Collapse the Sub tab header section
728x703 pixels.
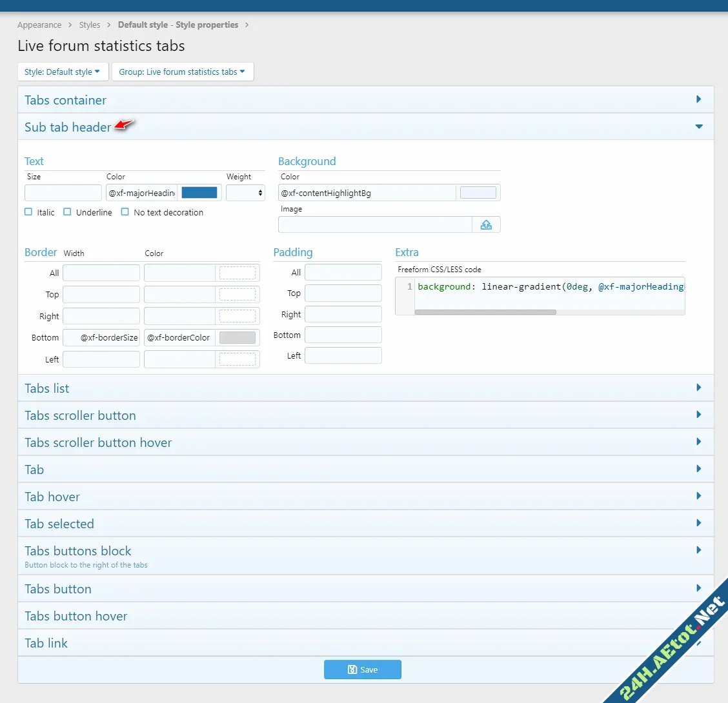[698, 127]
